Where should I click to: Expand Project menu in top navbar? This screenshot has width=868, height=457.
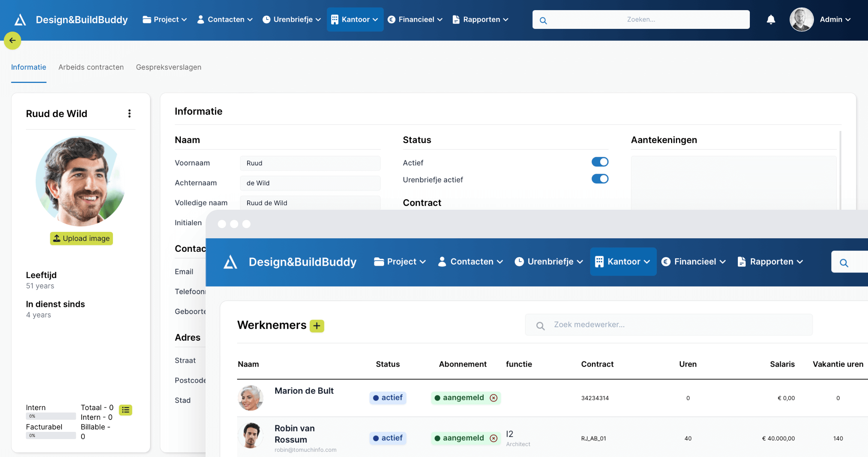click(x=164, y=20)
